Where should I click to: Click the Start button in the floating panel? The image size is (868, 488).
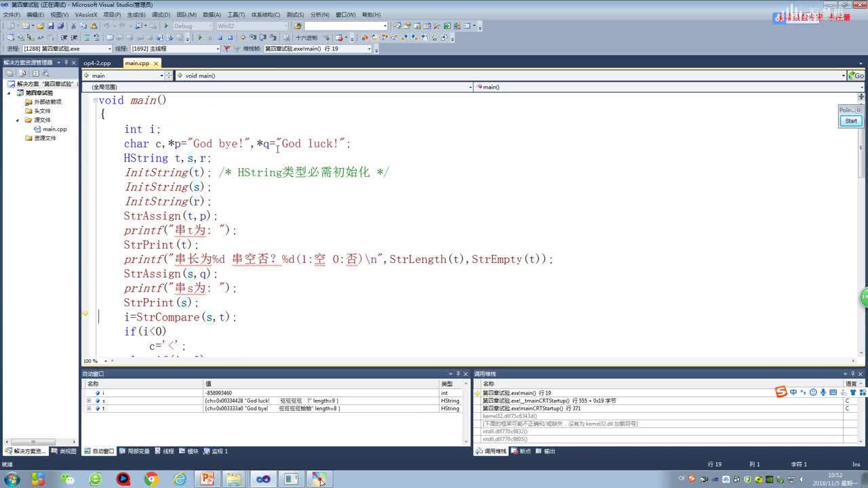click(850, 121)
